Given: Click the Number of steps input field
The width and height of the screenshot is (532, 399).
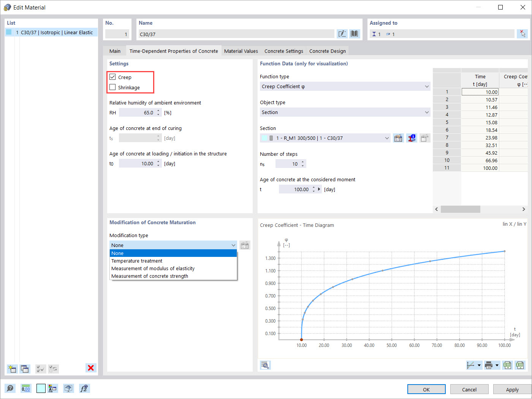Looking at the screenshot, I should (x=288, y=164).
